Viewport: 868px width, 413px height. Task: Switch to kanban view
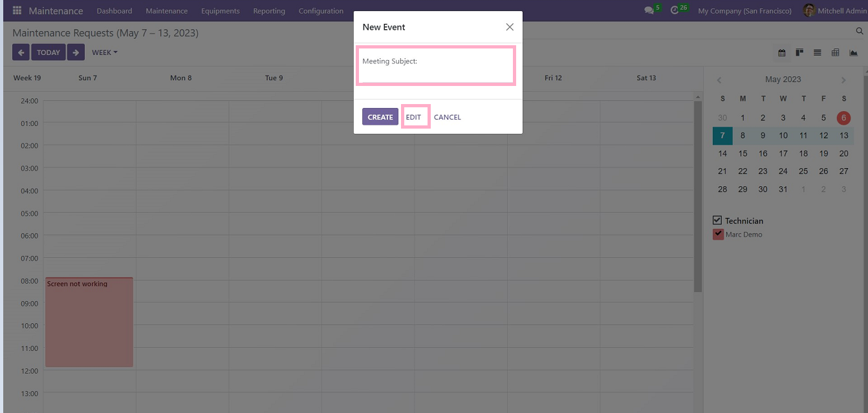(799, 52)
